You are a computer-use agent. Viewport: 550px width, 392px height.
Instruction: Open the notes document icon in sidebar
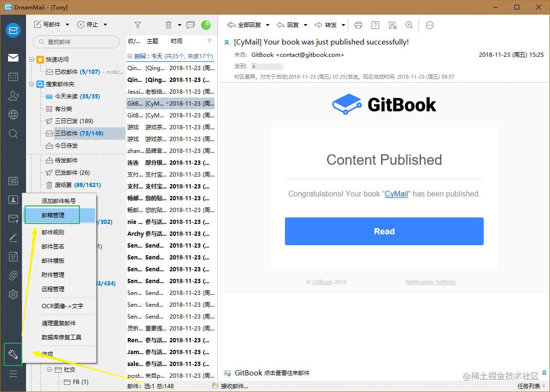(x=13, y=257)
